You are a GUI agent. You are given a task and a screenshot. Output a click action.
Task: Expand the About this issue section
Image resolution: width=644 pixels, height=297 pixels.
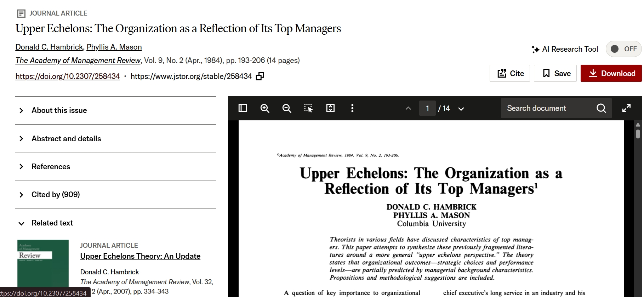pyautogui.click(x=59, y=110)
